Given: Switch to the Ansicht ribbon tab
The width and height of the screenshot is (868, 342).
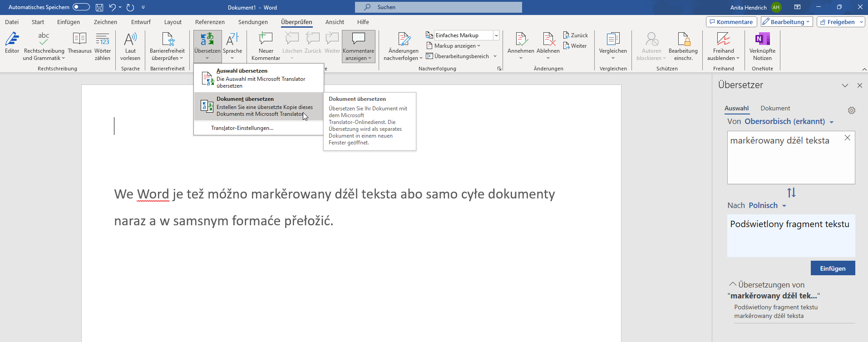Looking at the screenshot, I should click(335, 22).
